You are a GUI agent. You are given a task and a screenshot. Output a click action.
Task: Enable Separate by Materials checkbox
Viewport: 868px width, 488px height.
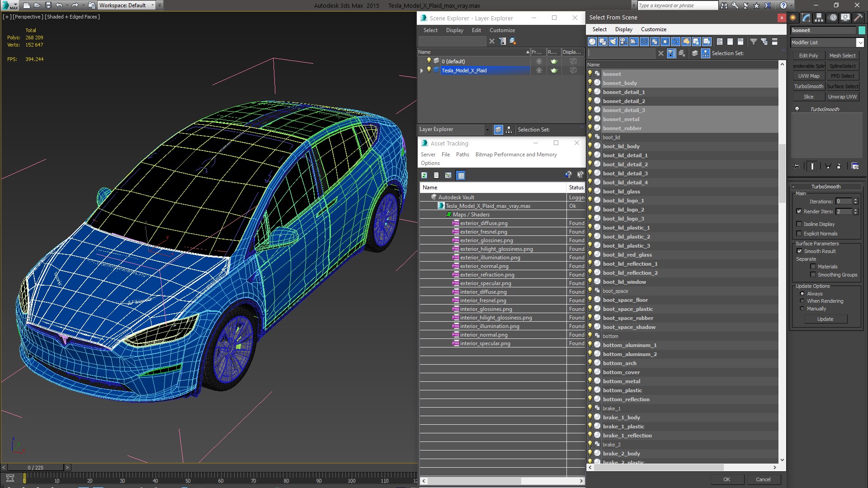813,267
